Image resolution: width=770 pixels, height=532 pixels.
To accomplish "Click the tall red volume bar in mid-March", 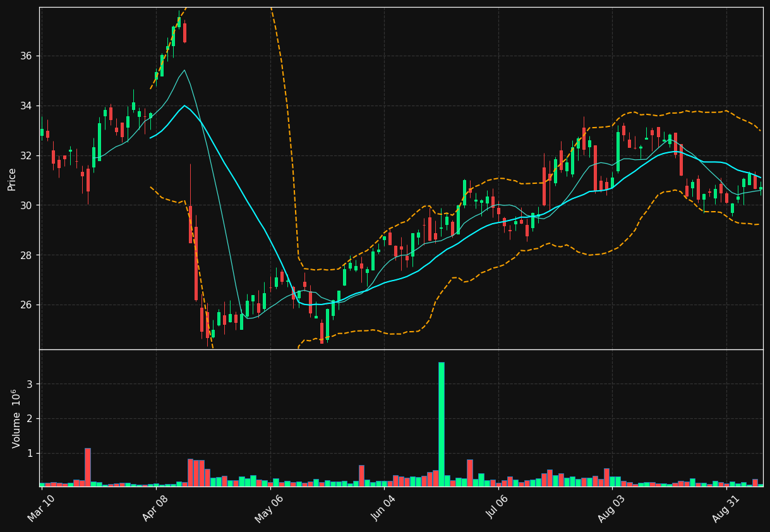I will [88, 467].
